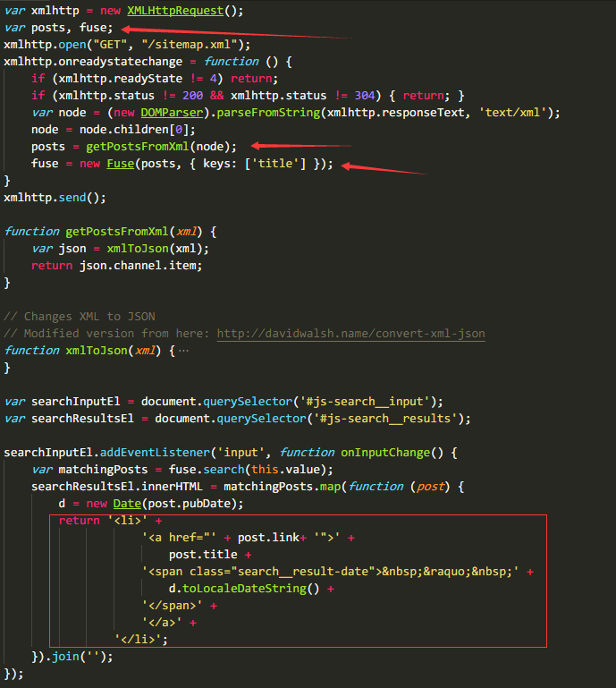616x688 pixels.
Task: Click the '</span>' closing tag string
Action: [x=172, y=606]
